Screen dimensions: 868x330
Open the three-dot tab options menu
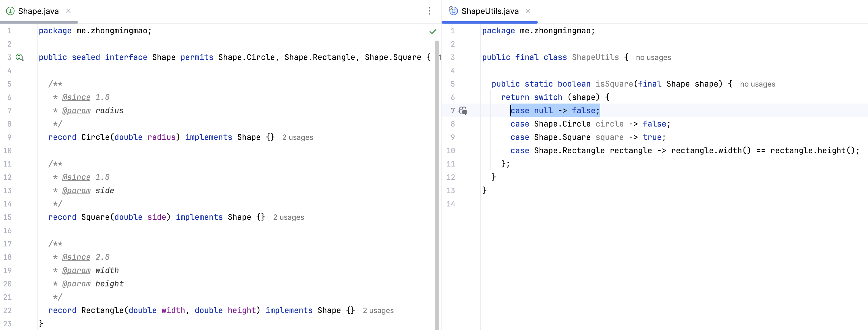point(429,11)
